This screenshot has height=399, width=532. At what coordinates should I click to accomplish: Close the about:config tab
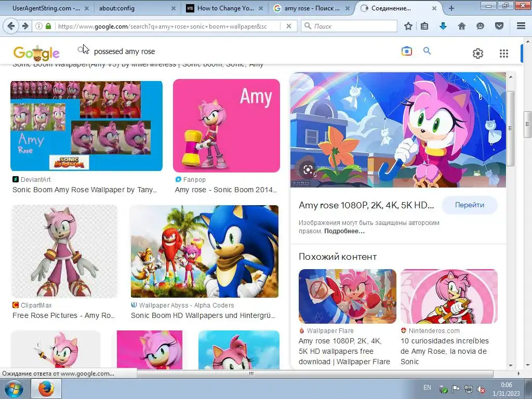point(174,8)
